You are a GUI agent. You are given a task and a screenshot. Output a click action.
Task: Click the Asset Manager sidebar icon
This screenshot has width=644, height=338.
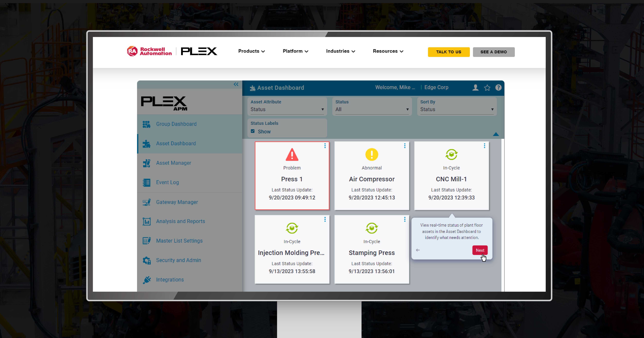[x=147, y=163]
